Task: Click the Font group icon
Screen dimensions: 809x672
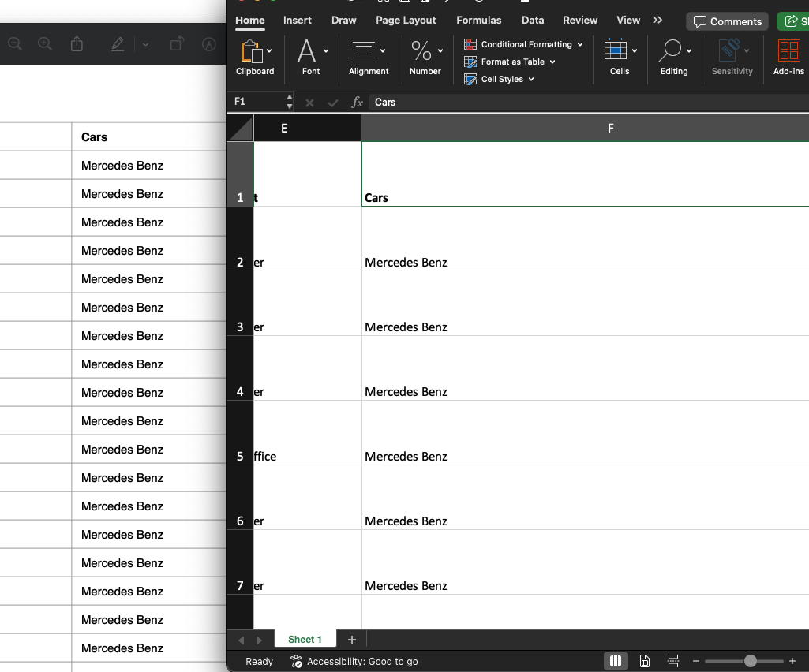Action: [x=306, y=52]
